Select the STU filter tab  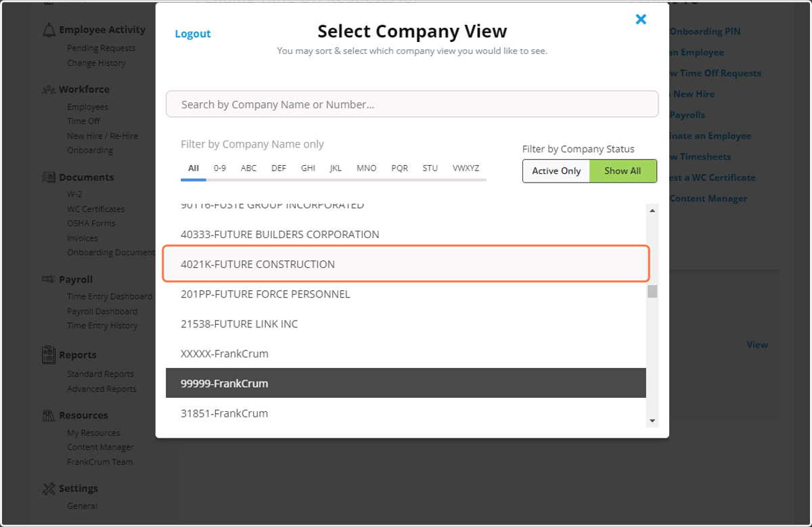(x=430, y=168)
